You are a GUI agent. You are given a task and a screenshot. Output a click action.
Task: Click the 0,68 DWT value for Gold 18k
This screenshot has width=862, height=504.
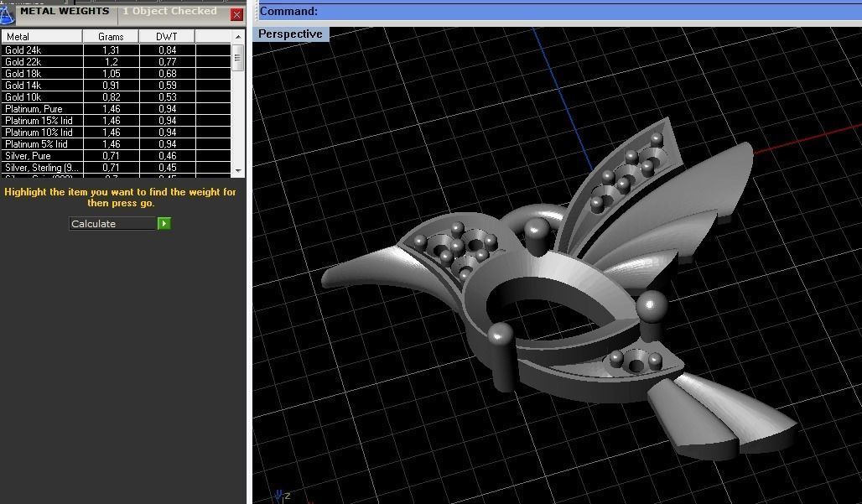[x=167, y=74]
